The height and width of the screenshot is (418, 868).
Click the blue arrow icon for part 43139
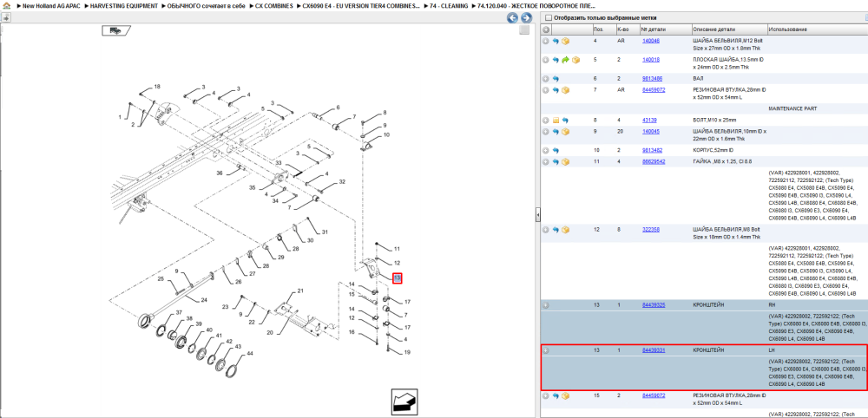coord(565,120)
